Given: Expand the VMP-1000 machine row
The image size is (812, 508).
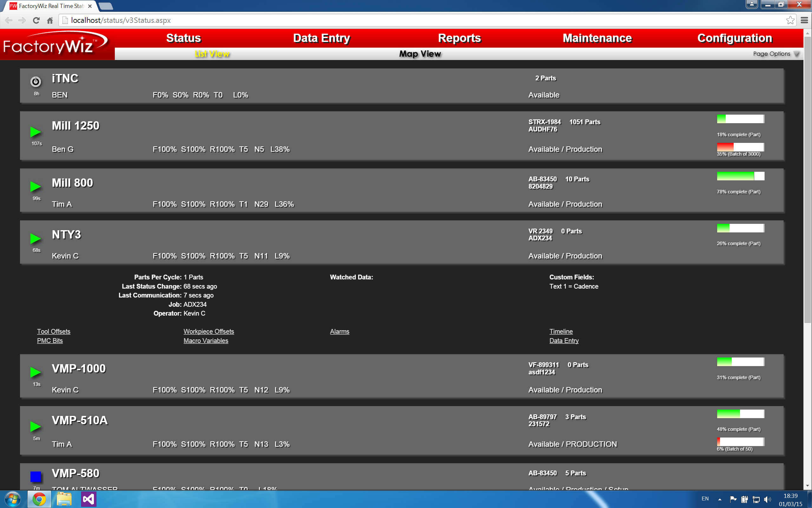Looking at the screenshot, I should click(402, 376).
